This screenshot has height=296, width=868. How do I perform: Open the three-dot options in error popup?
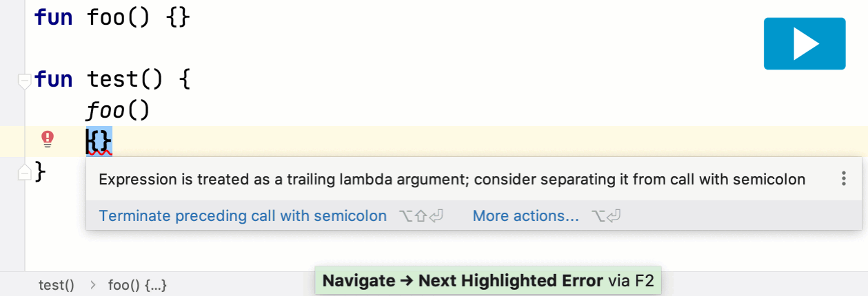click(843, 180)
